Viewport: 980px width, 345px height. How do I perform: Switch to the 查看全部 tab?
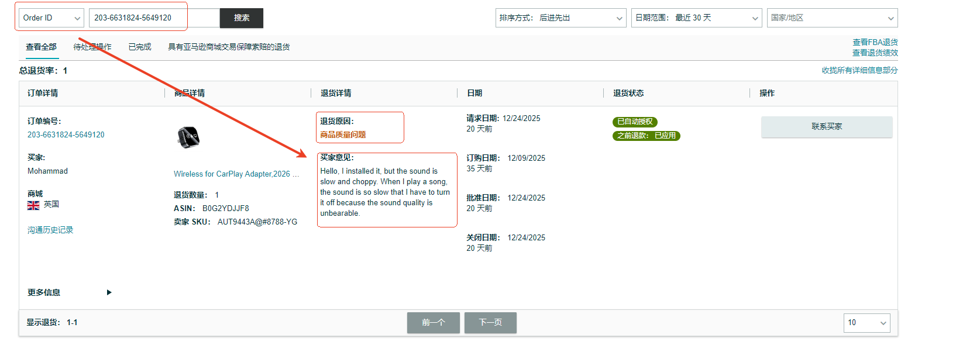(x=42, y=47)
